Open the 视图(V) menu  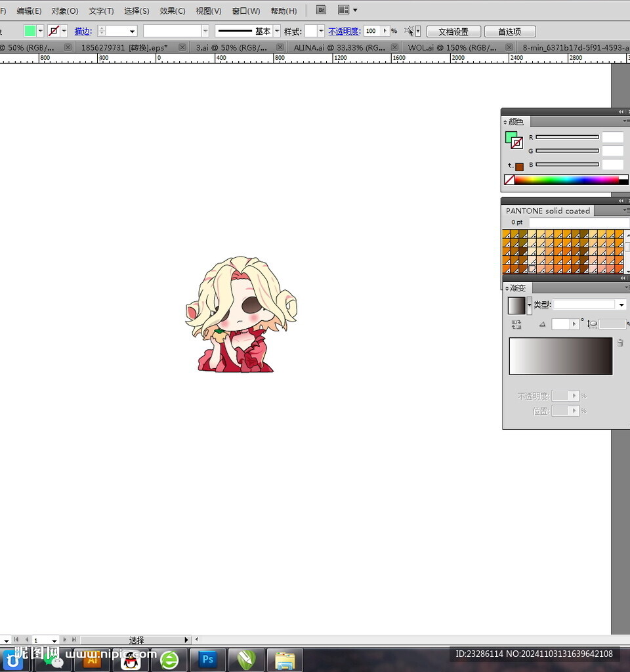tap(209, 10)
